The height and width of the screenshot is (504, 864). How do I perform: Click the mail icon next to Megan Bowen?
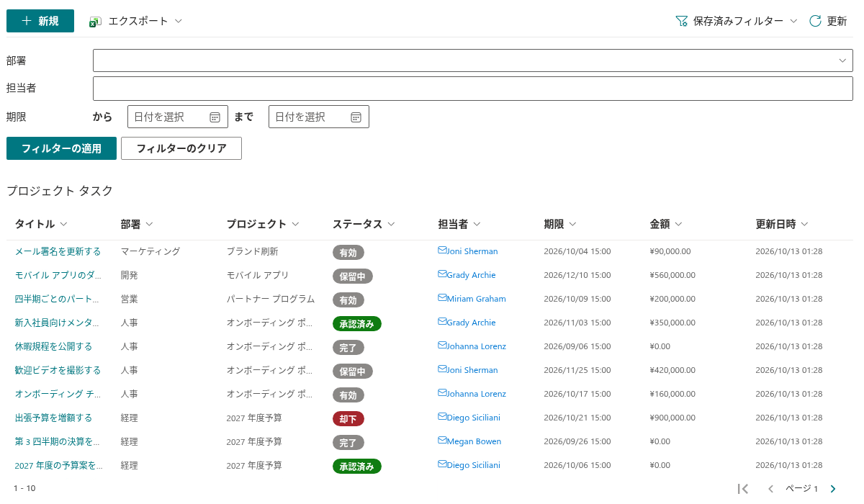(x=442, y=441)
